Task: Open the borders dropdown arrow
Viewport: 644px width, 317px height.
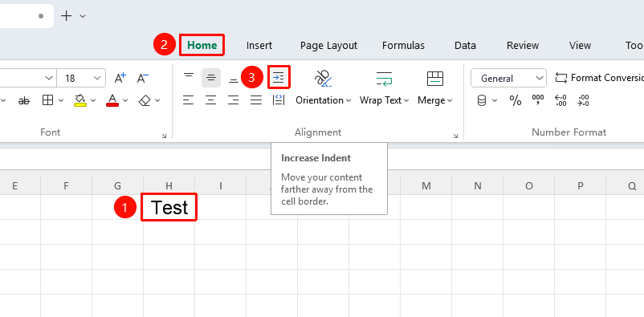Action: [x=61, y=100]
